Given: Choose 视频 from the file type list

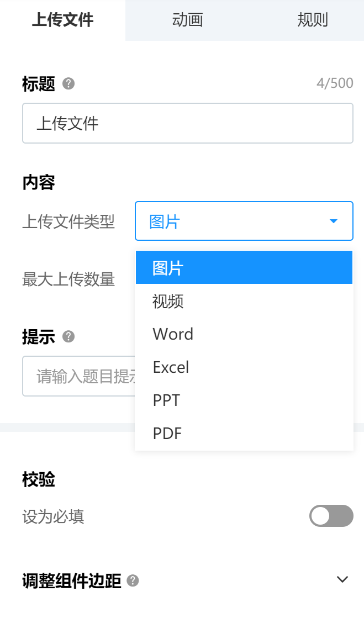Looking at the screenshot, I should (x=244, y=301).
